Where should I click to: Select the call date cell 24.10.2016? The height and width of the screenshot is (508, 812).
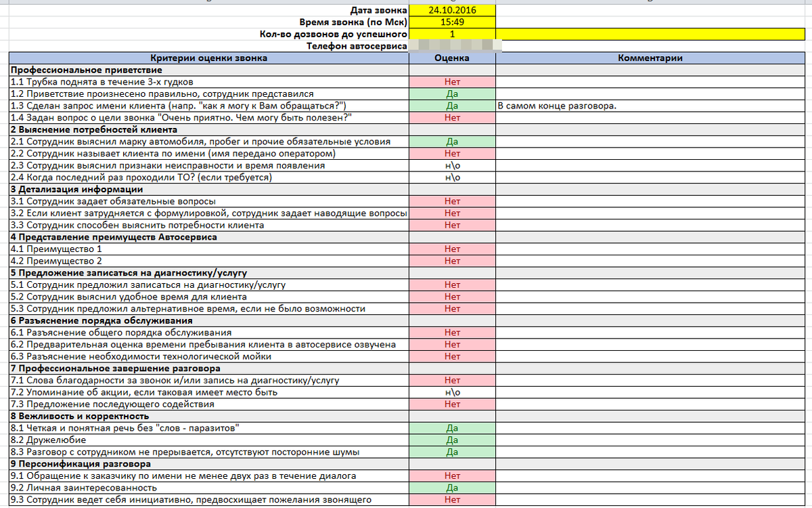click(x=452, y=11)
